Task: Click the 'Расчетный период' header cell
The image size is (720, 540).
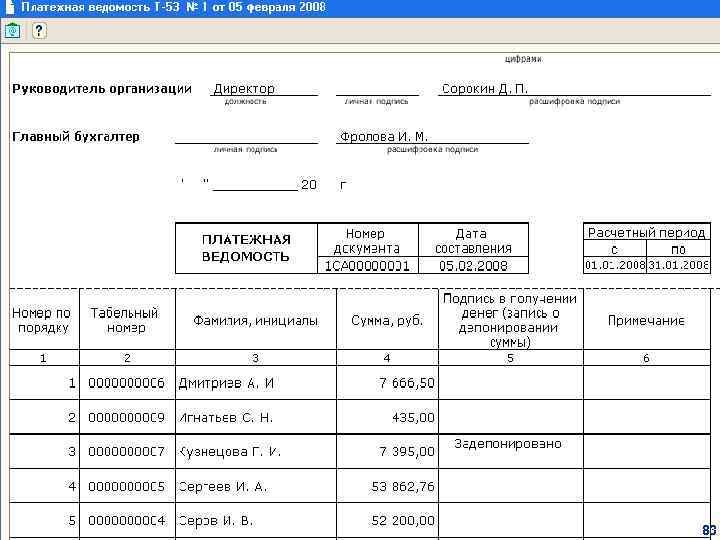Action: [647, 232]
